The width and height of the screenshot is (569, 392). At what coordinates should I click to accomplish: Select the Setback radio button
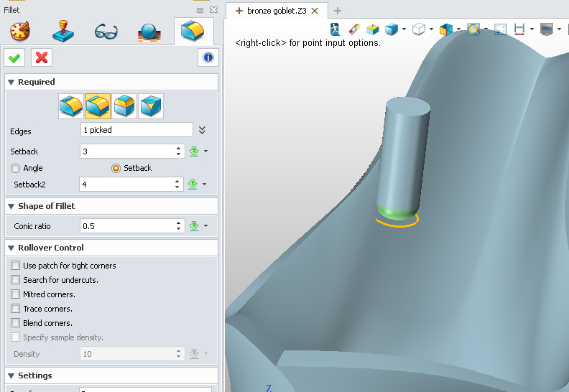116,168
